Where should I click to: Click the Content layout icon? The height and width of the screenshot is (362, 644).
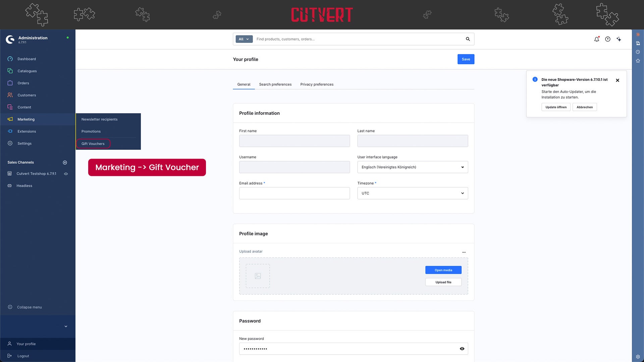pyautogui.click(x=10, y=107)
